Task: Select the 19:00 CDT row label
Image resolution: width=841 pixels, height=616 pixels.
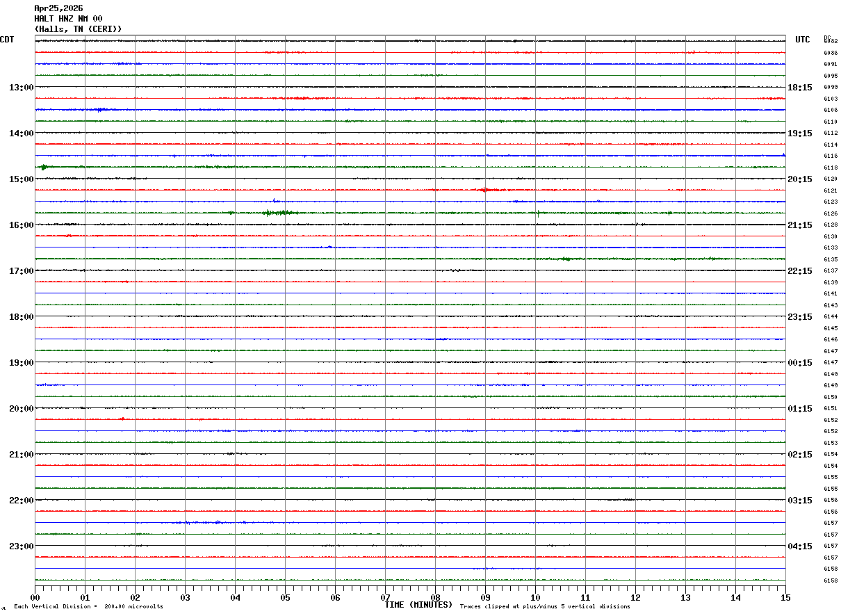Action: point(22,363)
